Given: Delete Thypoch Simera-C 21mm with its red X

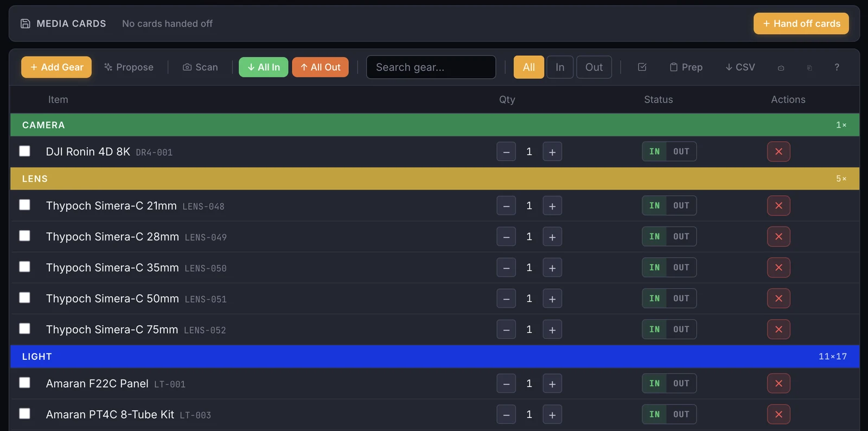Looking at the screenshot, I should [778, 206].
